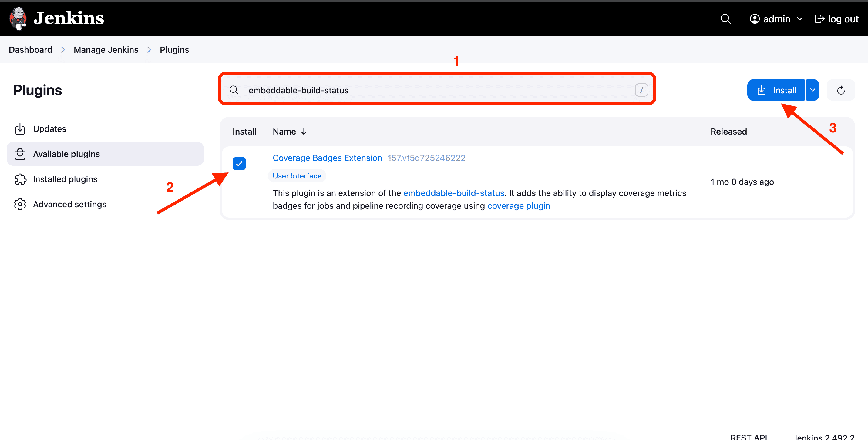Screen dimensions: 868x440
Task: Expand the admin account dropdown chevron
Action: [x=799, y=19]
